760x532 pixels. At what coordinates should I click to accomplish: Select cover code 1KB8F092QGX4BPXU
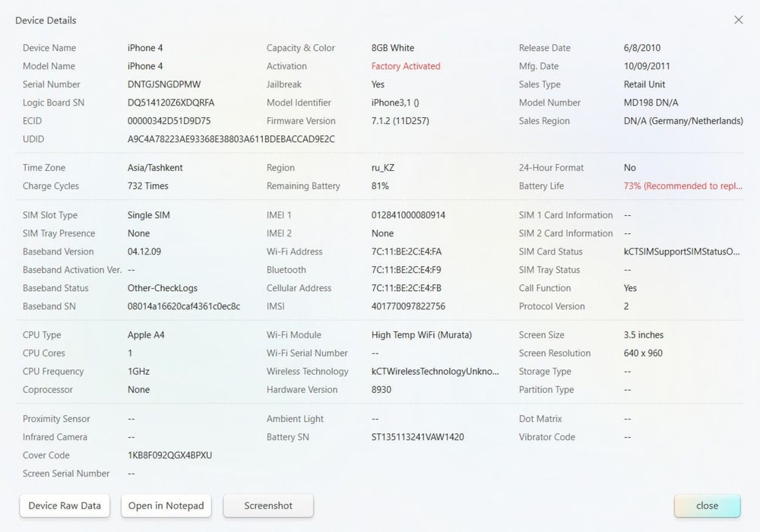click(169, 455)
